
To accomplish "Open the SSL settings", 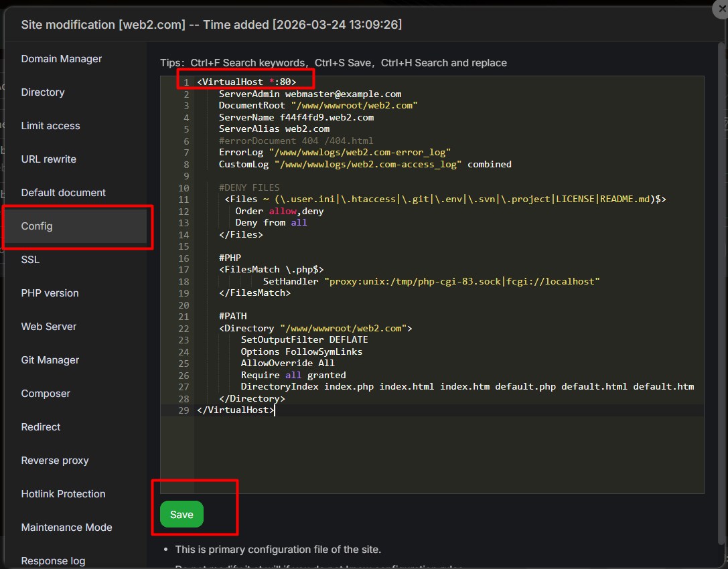I will coord(30,260).
